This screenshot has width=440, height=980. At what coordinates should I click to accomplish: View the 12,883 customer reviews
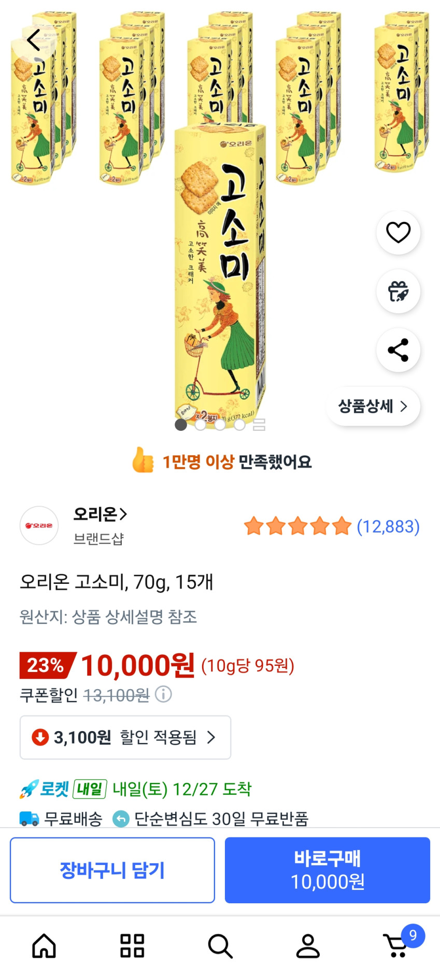pos(388,526)
